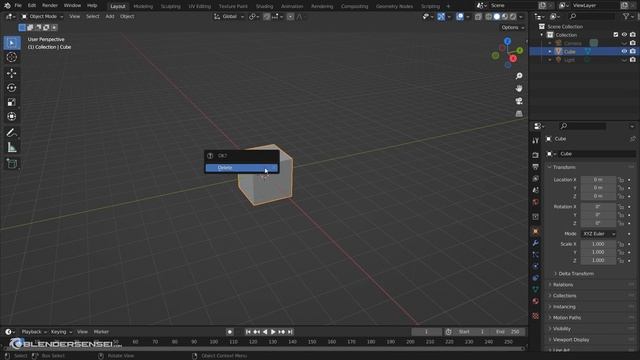Open the Render properties tab

tap(536, 155)
